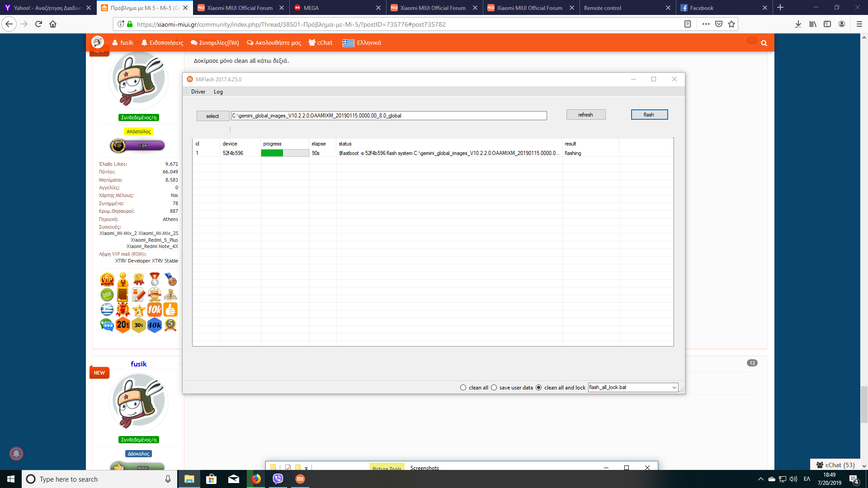This screenshot has width=868, height=488.
Task: Click the browser home icon
Action: [x=53, y=24]
